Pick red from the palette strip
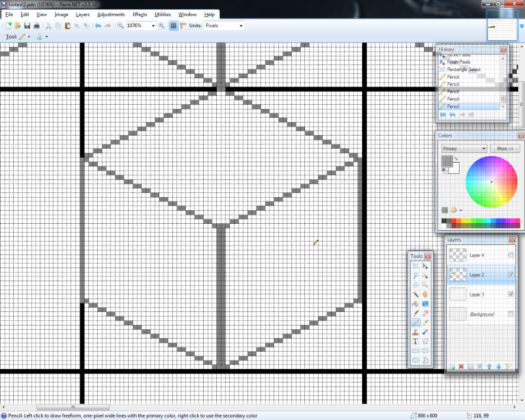Image resolution: width=525 pixels, height=420 pixels. pyautogui.click(x=454, y=221)
